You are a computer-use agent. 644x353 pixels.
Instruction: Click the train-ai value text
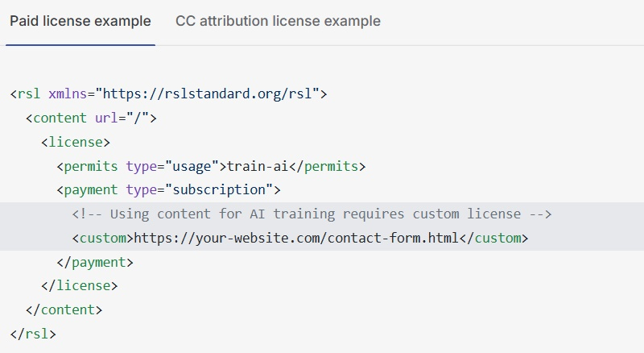(x=258, y=166)
